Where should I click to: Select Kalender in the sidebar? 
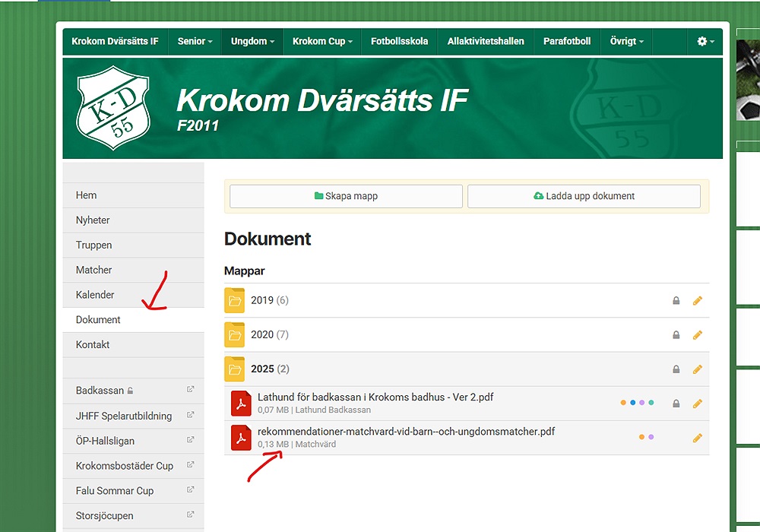[x=133, y=295]
